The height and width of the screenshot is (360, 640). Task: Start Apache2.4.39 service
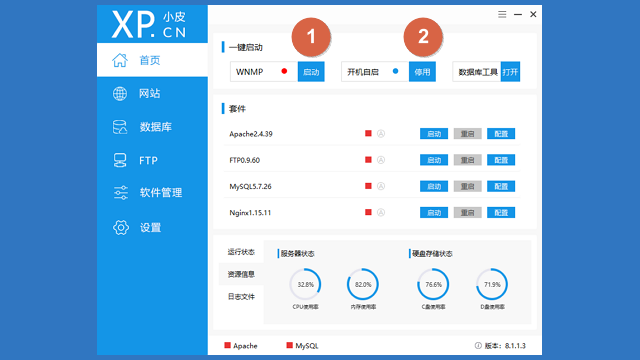point(434,133)
